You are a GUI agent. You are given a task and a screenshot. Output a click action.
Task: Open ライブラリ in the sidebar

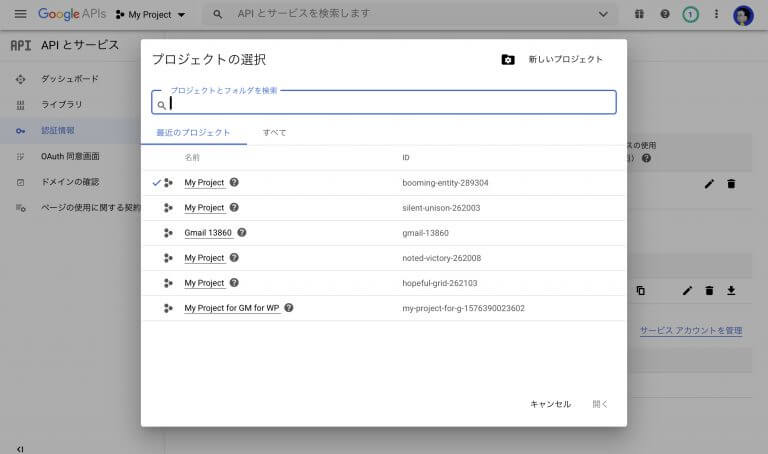62,104
